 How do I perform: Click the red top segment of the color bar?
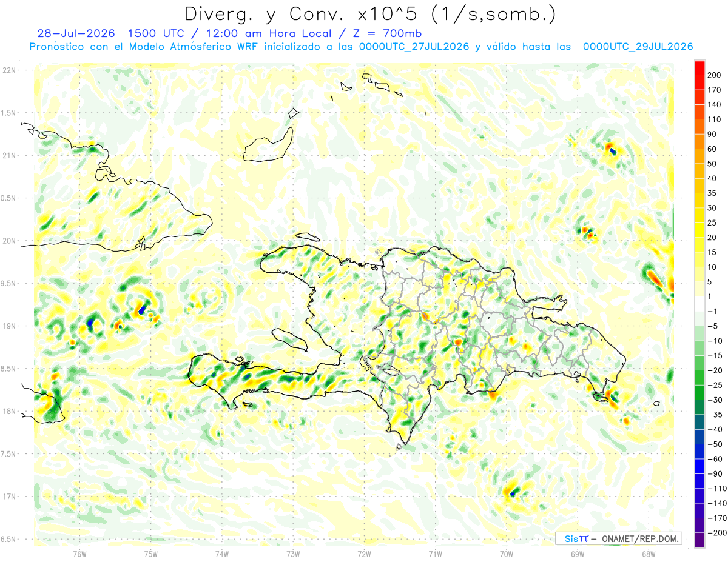pos(699,68)
